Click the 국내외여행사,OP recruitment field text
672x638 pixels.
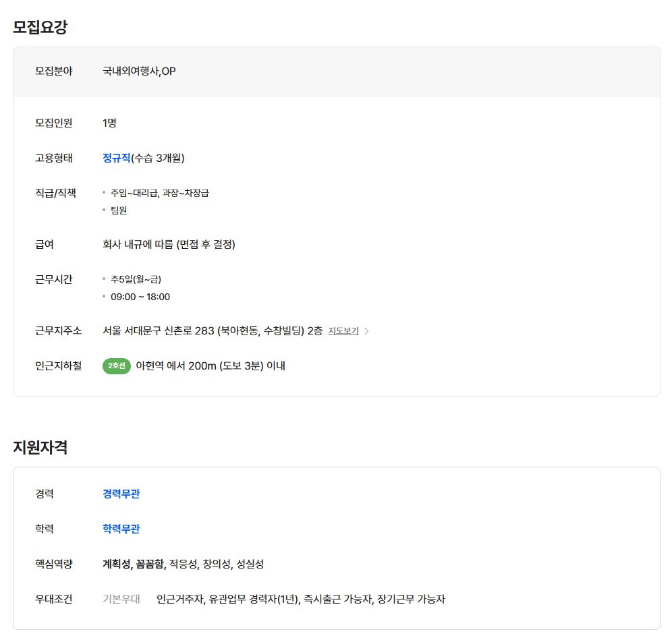(139, 71)
